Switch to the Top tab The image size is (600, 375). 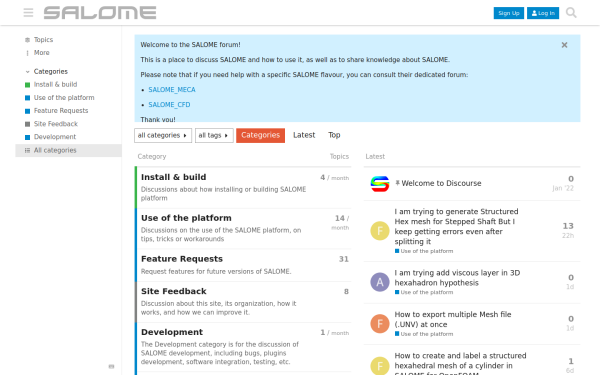tap(334, 135)
